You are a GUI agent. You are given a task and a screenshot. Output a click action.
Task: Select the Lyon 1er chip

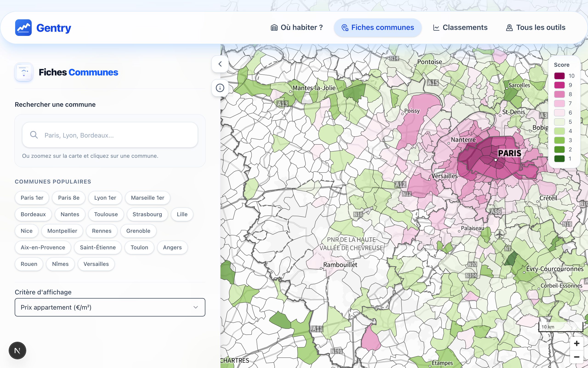(105, 198)
